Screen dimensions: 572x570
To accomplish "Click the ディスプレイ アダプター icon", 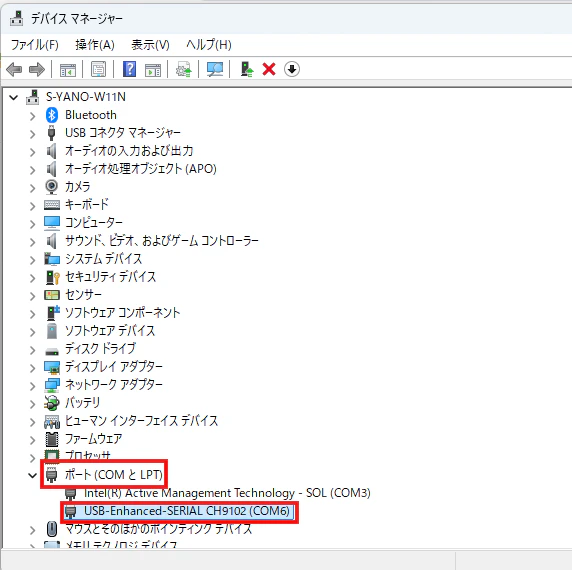I will tap(52, 367).
